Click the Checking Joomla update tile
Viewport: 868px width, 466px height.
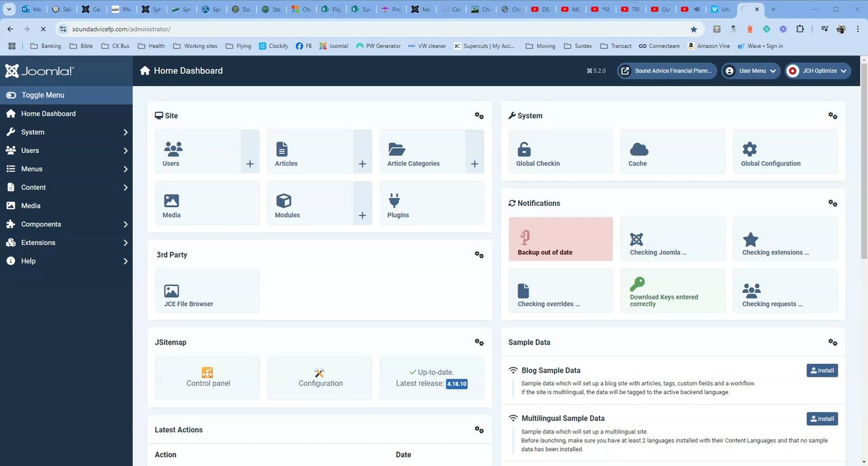click(x=673, y=239)
